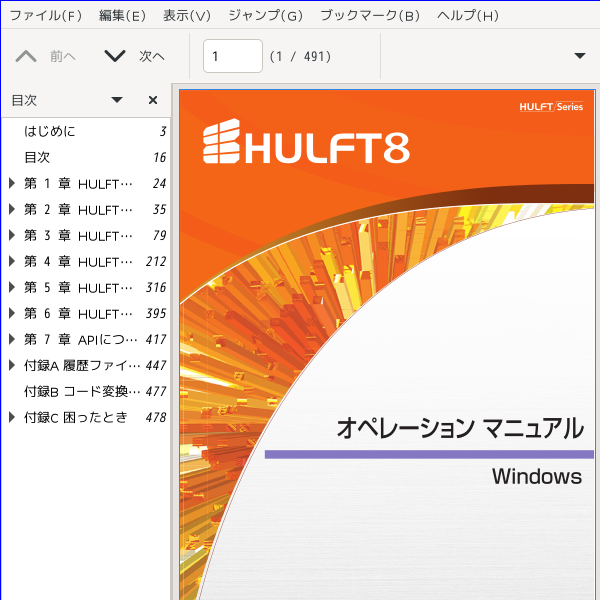This screenshot has width=600, height=600.
Task: Open the ブックマーク(B) menu
Action: click(370, 15)
